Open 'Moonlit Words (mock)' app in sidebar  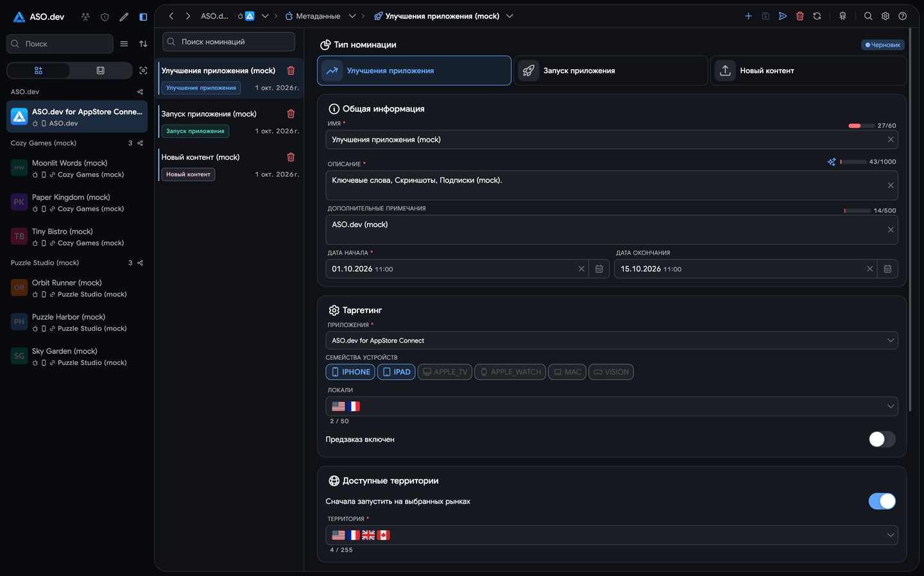click(x=77, y=168)
